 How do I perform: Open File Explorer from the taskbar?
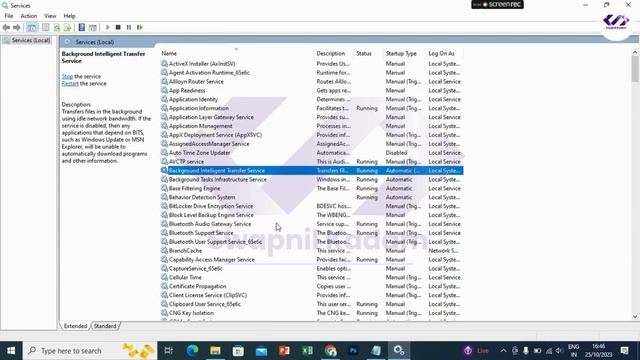(216, 351)
